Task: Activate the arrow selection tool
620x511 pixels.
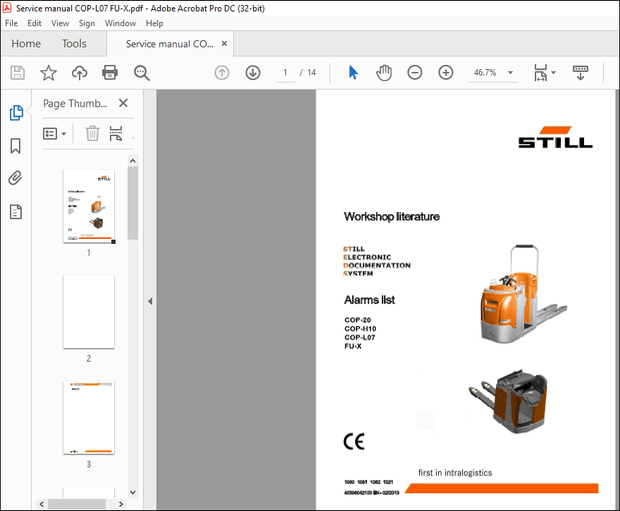Action: click(x=353, y=73)
